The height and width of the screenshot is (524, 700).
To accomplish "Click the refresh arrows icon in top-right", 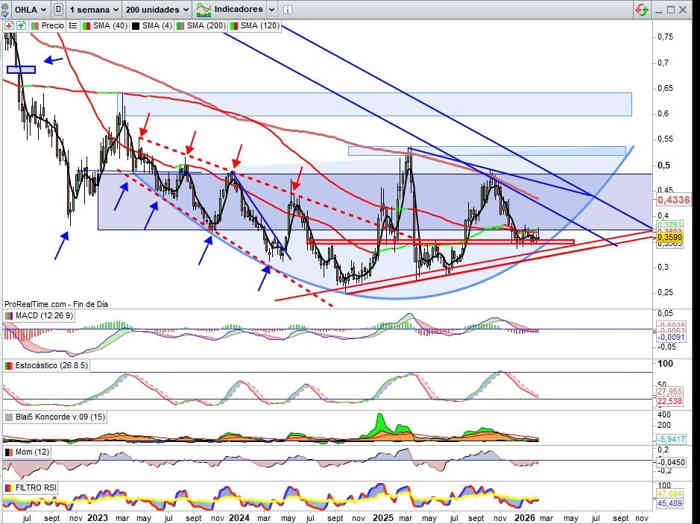I will click(x=641, y=9).
